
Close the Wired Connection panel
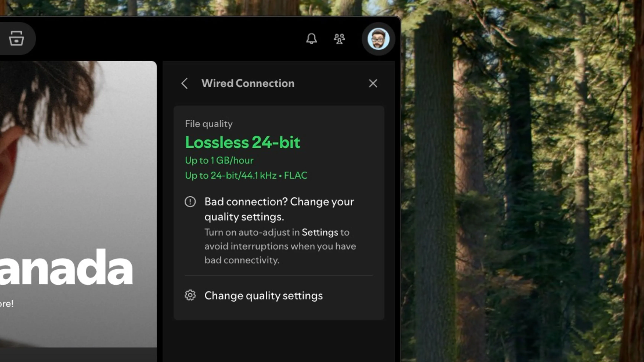coord(373,83)
